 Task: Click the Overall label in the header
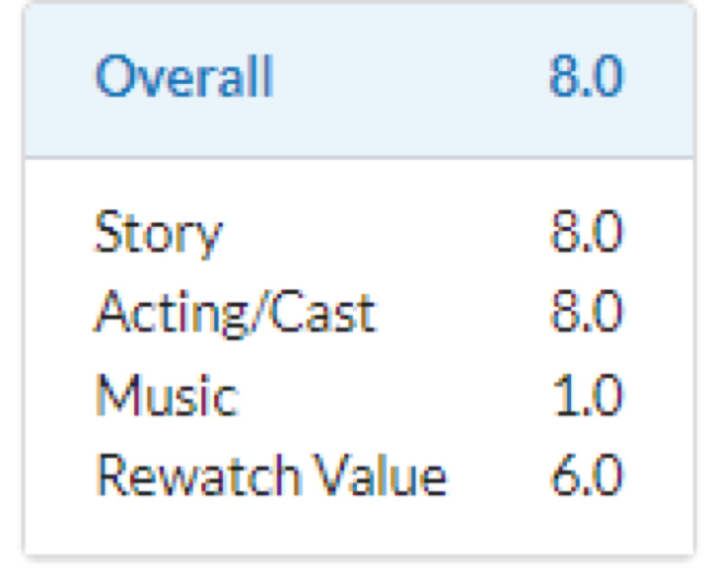coord(183,77)
